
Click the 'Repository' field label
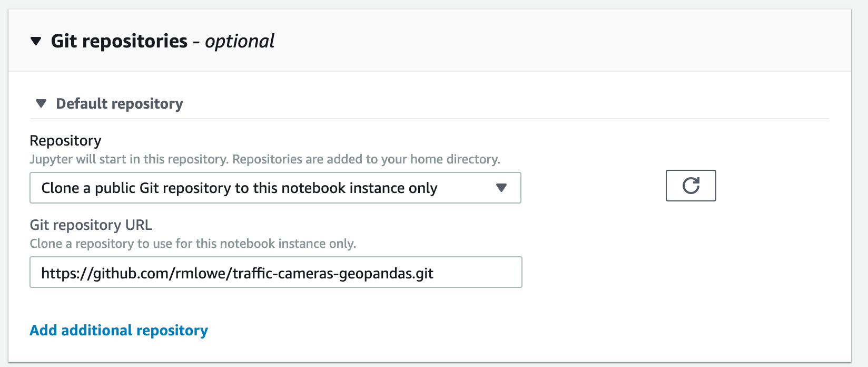click(x=65, y=141)
